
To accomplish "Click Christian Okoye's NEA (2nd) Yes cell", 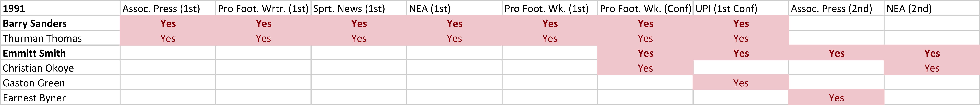I will click(x=932, y=68).
